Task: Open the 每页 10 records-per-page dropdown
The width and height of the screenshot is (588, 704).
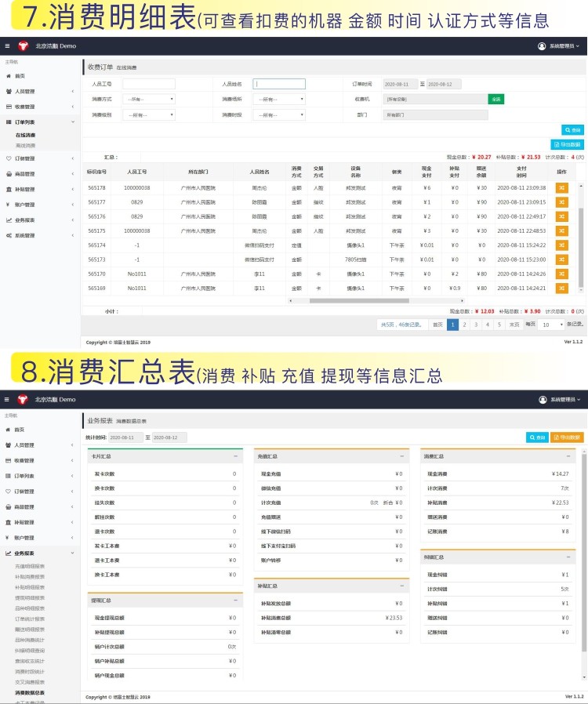Action: pos(551,324)
